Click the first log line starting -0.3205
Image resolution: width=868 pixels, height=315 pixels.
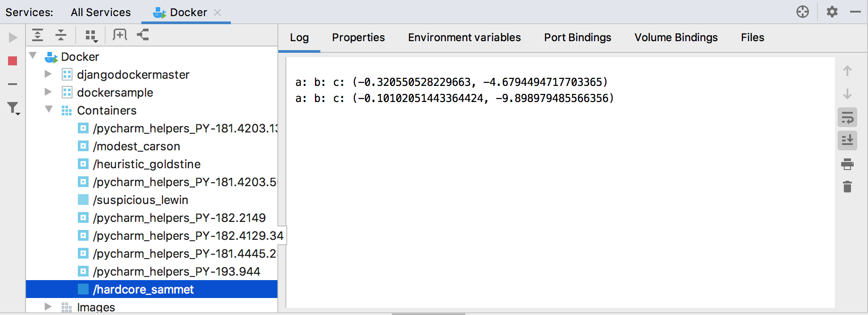452,82
